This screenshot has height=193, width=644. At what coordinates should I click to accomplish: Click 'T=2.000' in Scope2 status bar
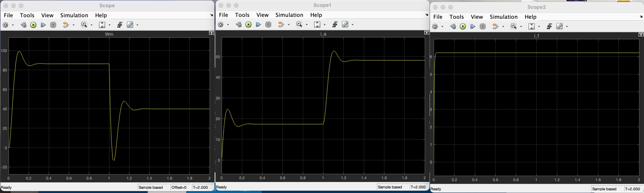coord(632,189)
